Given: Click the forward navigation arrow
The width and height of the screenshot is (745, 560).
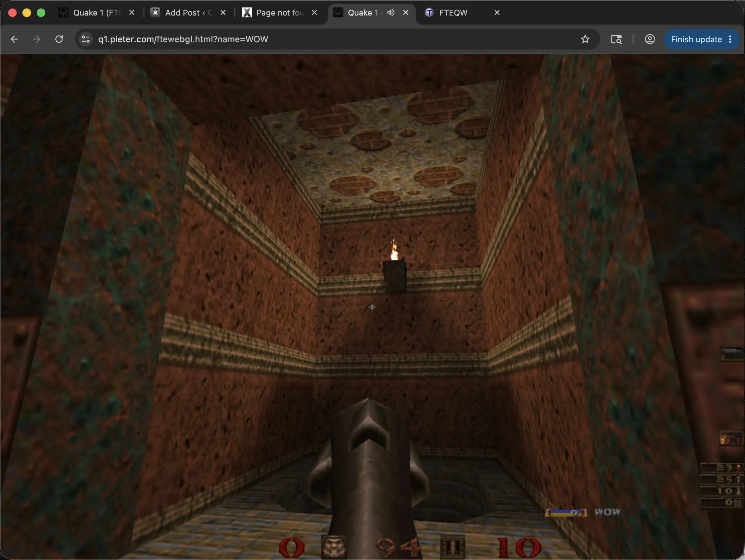Looking at the screenshot, I should pyautogui.click(x=36, y=39).
